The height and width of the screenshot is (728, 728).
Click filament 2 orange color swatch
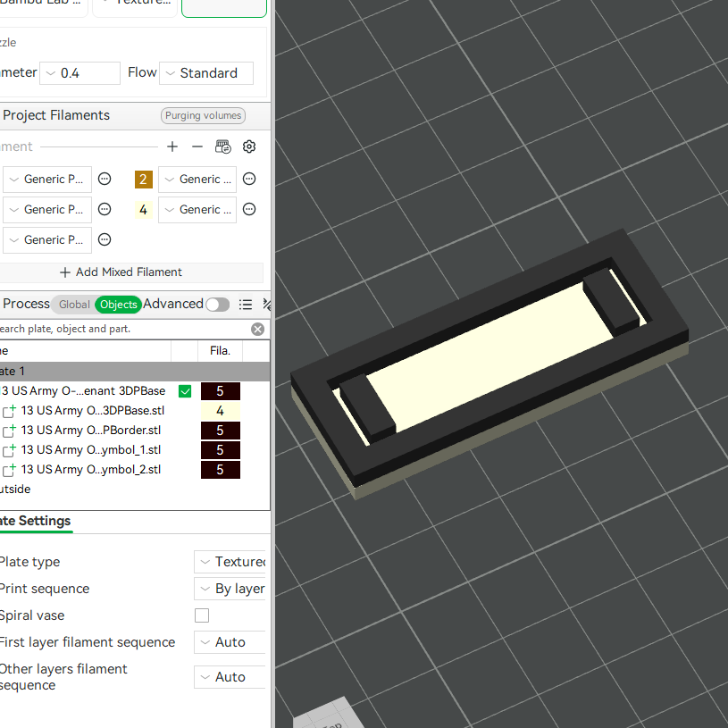tap(144, 180)
